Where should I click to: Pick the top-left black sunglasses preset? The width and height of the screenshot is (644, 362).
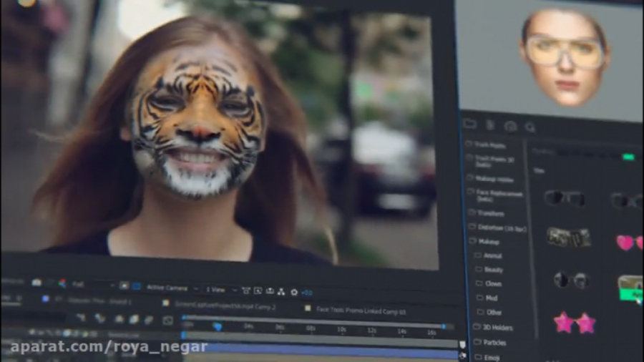pyautogui.click(x=564, y=198)
